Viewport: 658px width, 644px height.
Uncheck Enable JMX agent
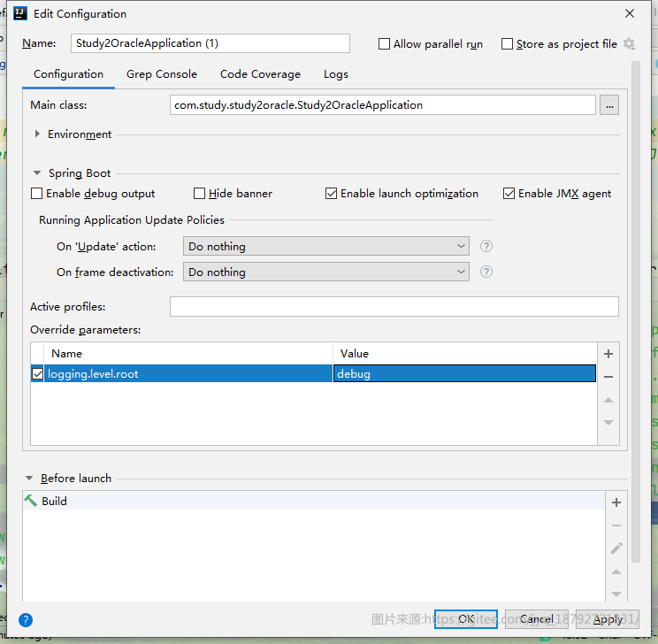[509, 194]
